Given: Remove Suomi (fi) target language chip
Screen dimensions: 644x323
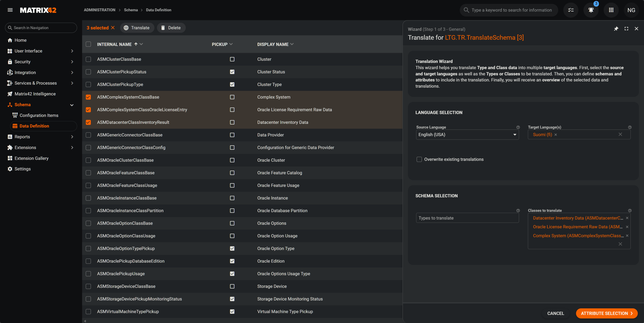Looking at the screenshot, I should click(x=556, y=135).
